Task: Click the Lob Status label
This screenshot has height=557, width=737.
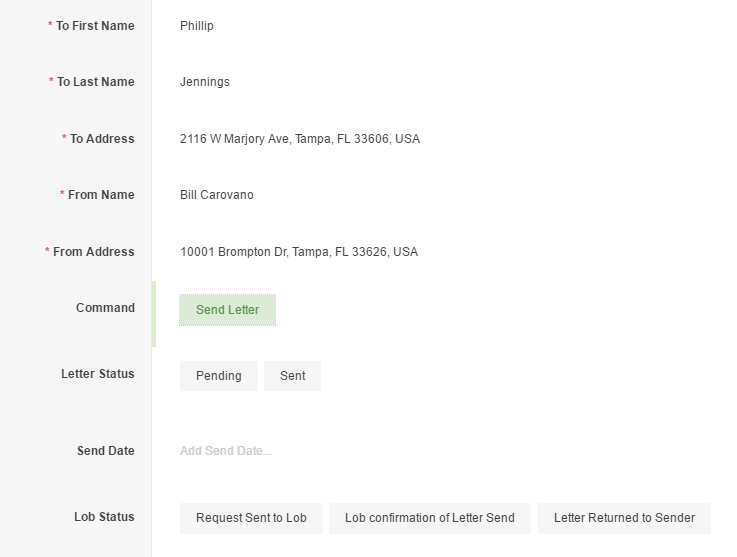Action: pyautogui.click(x=104, y=517)
